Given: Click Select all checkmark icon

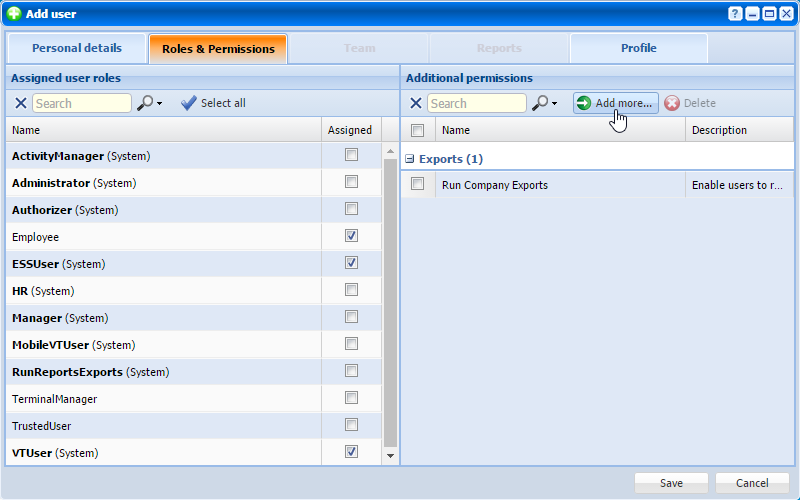Looking at the screenshot, I should [188, 103].
